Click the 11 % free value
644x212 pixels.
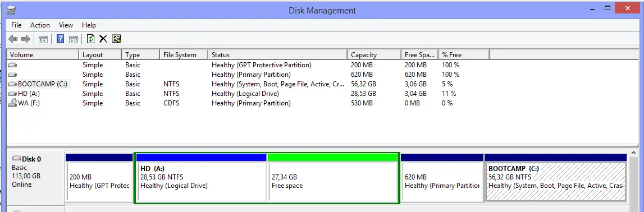coord(449,94)
